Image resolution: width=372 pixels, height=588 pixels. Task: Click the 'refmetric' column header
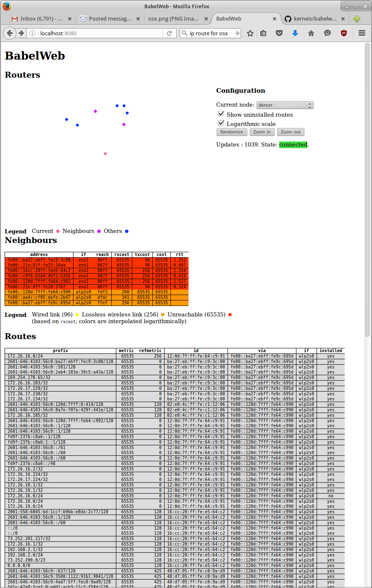click(x=150, y=350)
